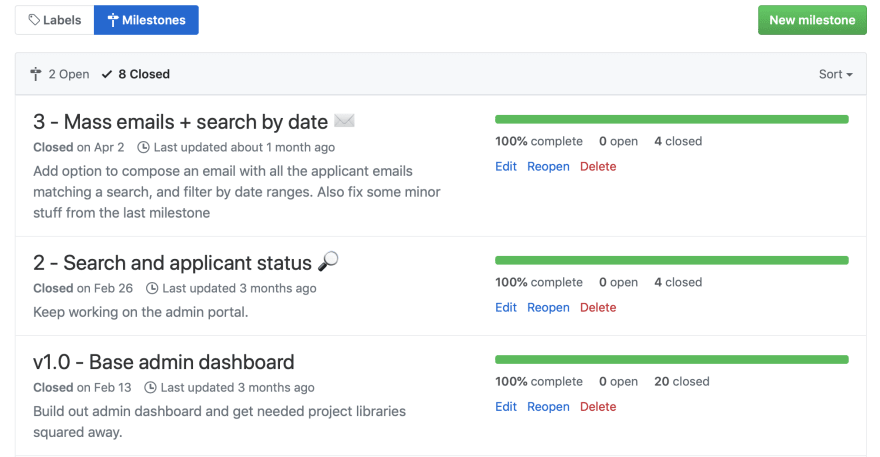Open the Sort dropdown

point(835,74)
